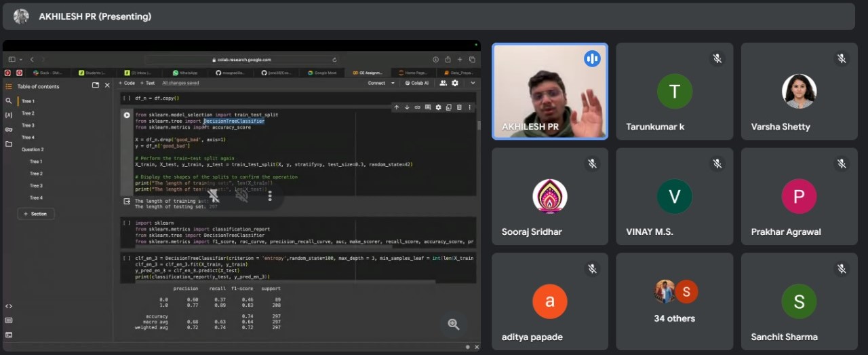Open the Connect dropdown arrow
Image resolution: width=868 pixels, height=355 pixels.
393,83
